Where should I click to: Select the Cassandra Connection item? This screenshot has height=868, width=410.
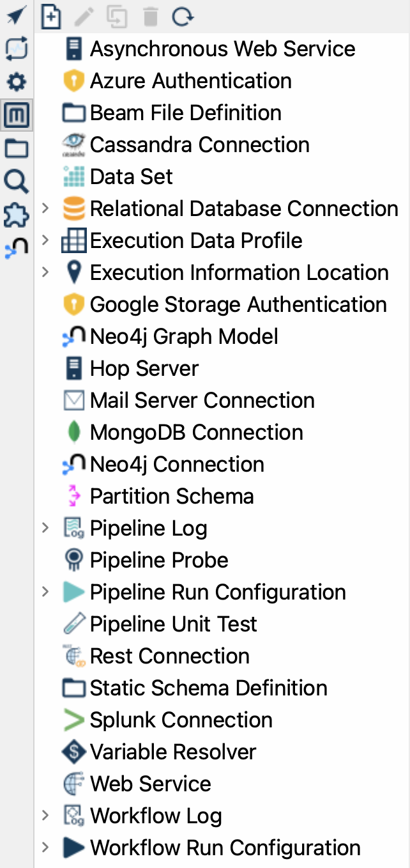pos(199,144)
